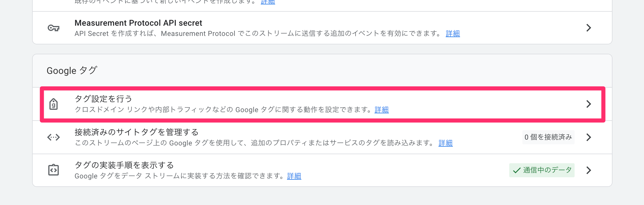
Task: Click the green checkmark in 通信中のデータ badge
Action: pos(517,170)
